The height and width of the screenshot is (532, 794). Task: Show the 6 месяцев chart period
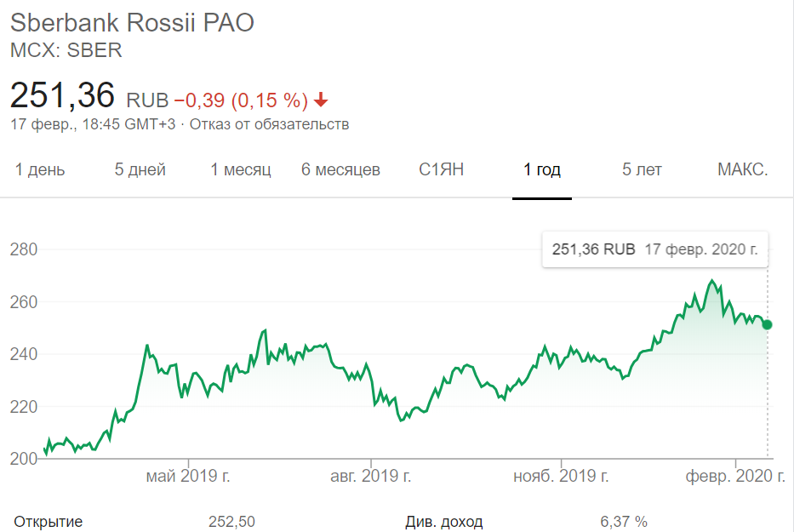[340, 169]
